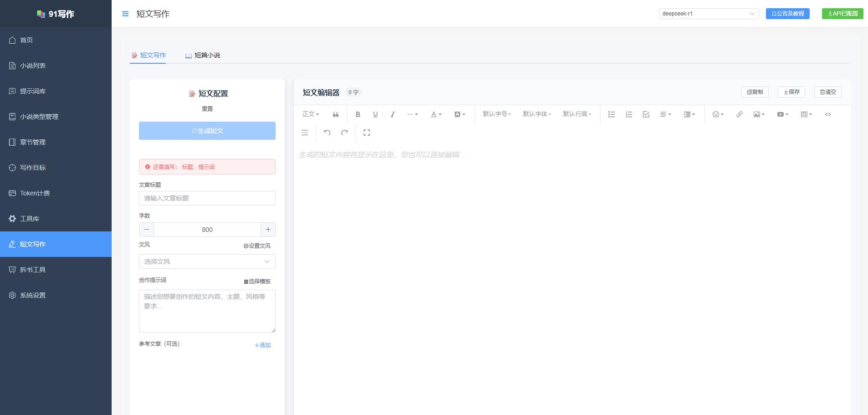Open 默认字体 font family dropdown
This screenshot has height=415, width=868.
[x=537, y=114]
